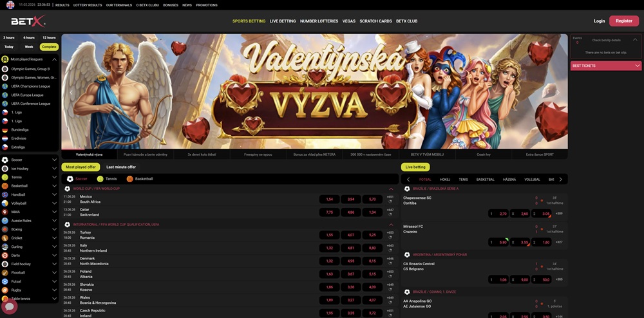Select the Tennis tab in offer list
Image resolution: width=644 pixels, height=318 pixels.
(107, 179)
